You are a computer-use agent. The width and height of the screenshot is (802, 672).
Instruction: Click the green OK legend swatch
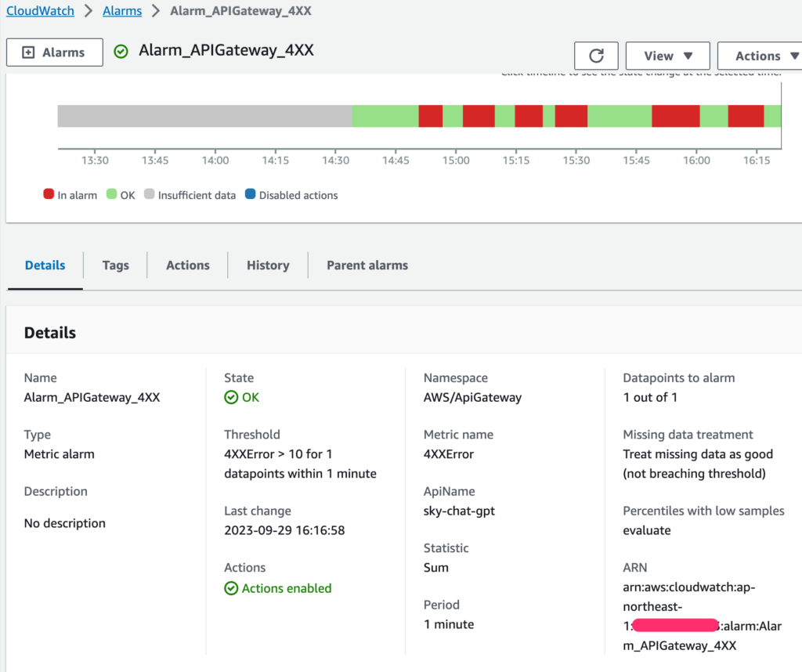point(111,194)
